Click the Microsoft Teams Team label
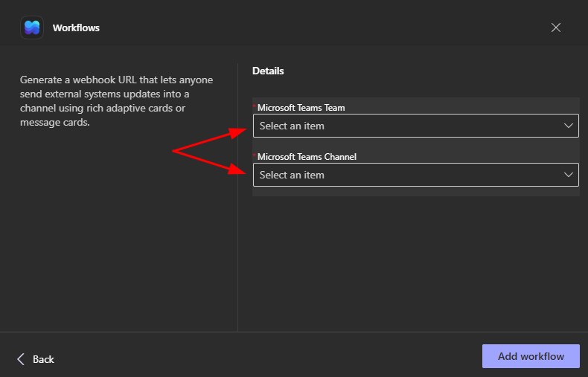This screenshot has width=588, height=377. click(x=301, y=108)
